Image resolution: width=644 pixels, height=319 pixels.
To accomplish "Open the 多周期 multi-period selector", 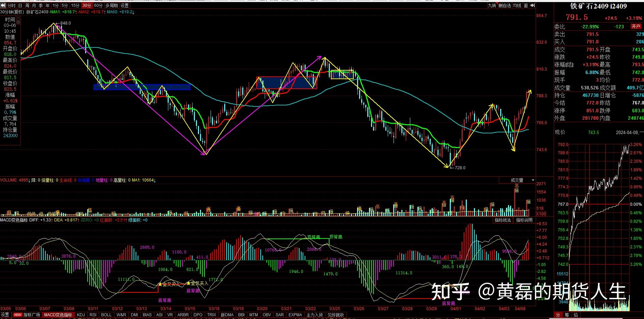I will pos(111,5).
